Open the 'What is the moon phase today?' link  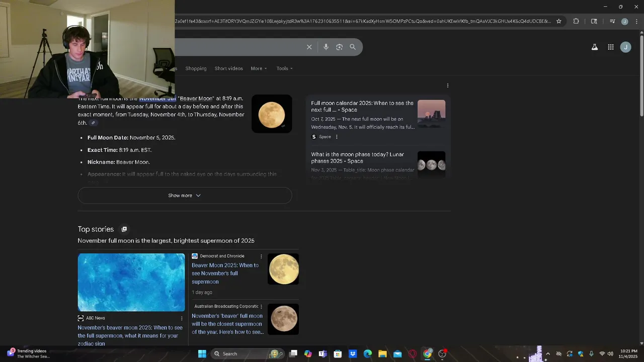pos(357,158)
